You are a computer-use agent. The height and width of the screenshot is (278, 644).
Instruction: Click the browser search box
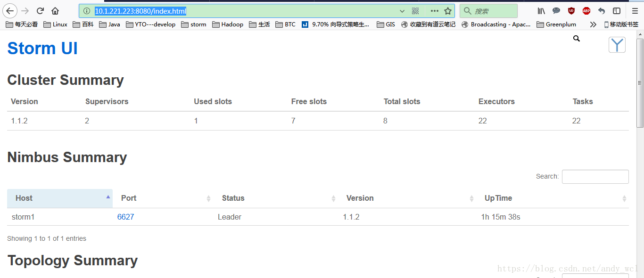pos(488,11)
